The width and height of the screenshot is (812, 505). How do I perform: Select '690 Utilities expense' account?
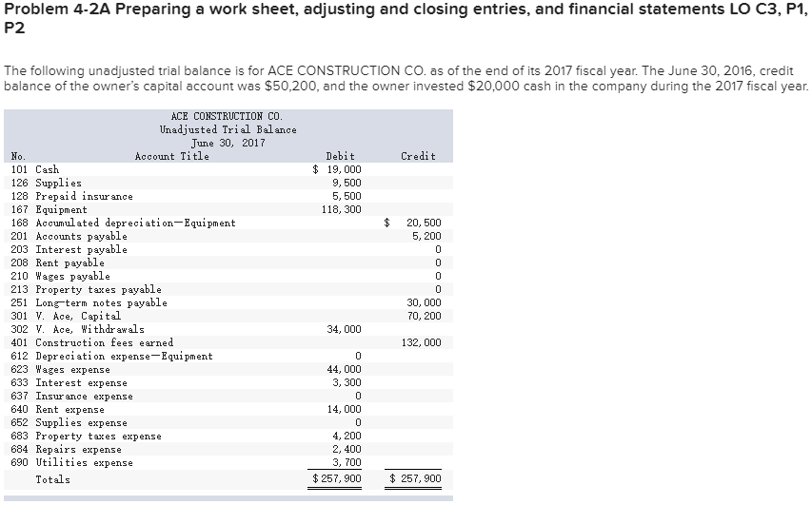click(72, 463)
